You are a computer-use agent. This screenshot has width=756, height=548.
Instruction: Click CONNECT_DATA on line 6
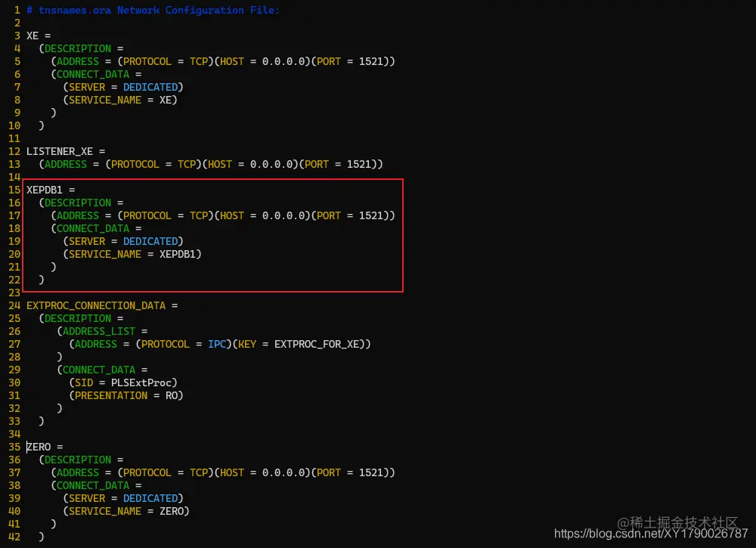[93, 74]
